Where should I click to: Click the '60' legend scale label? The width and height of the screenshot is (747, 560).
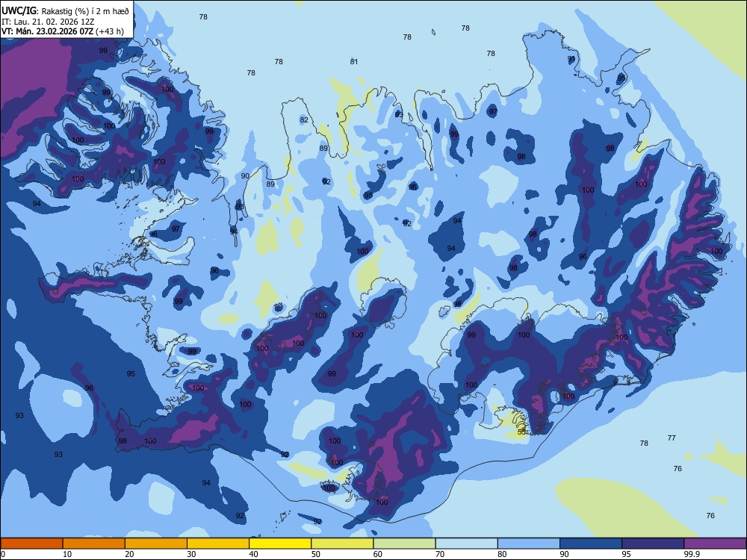click(378, 554)
